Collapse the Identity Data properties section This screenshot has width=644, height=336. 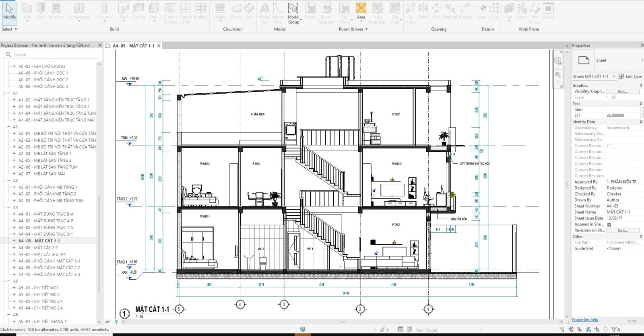[x=641, y=122]
